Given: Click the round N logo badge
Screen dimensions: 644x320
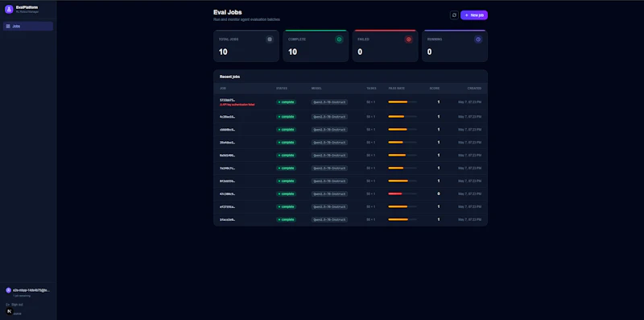Looking at the screenshot, I should coord(10,311).
